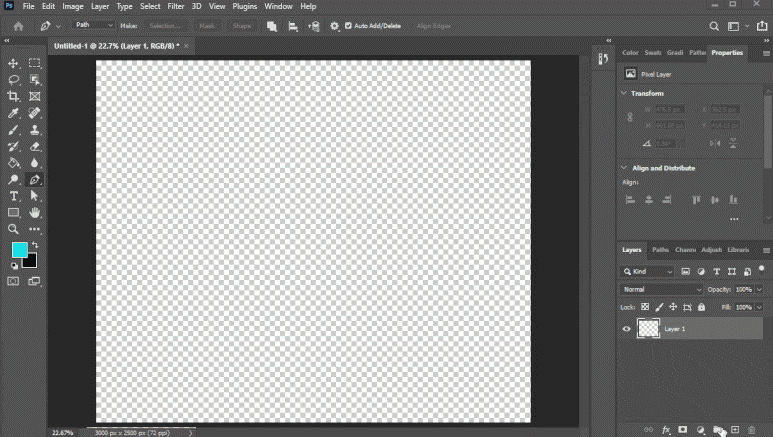Screen dimensions: 773x437
Task: Open path alignment options
Action: click(293, 26)
